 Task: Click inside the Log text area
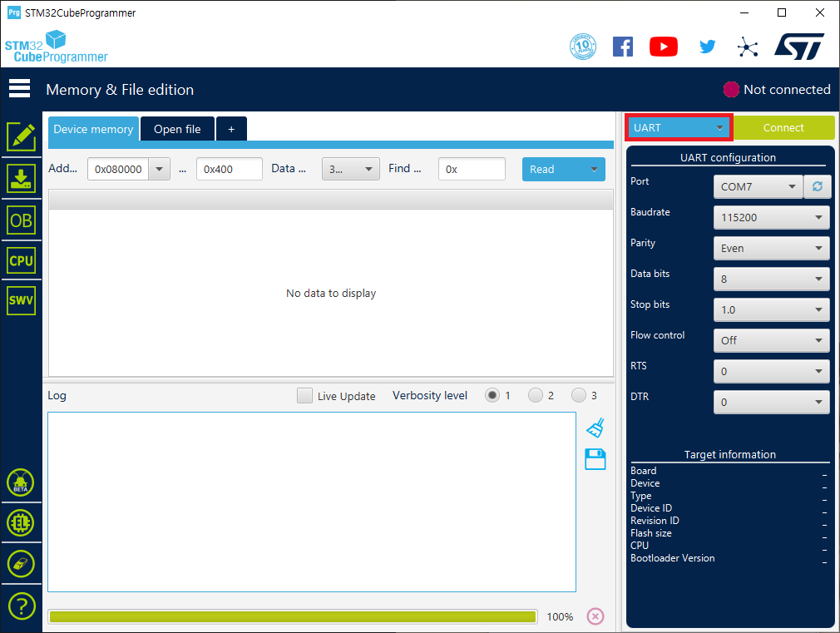(x=312, y=502)
